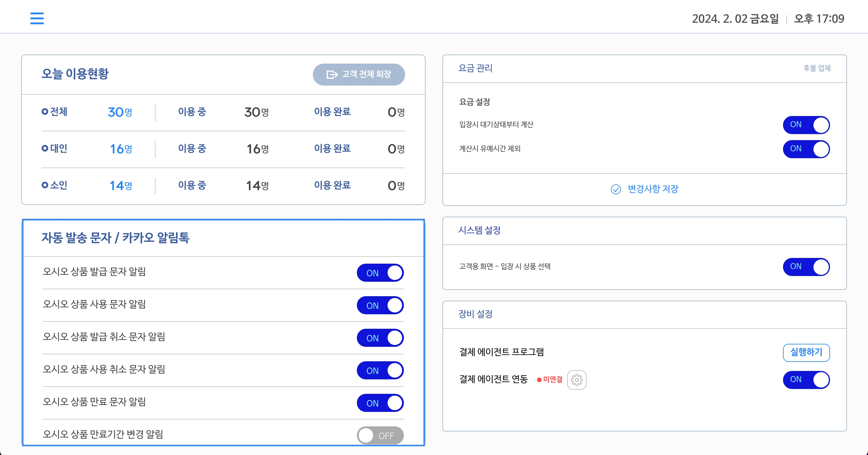Toggle 입장시 대기상태부터 계산 switch
Viewport: 868px width, 455px height.
pos(806,125)
